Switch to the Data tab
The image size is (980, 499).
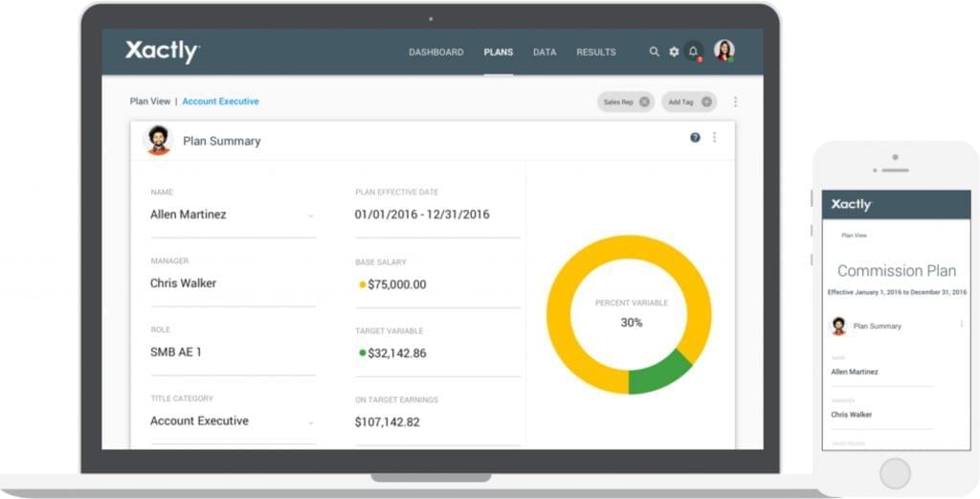pos(545,52)
